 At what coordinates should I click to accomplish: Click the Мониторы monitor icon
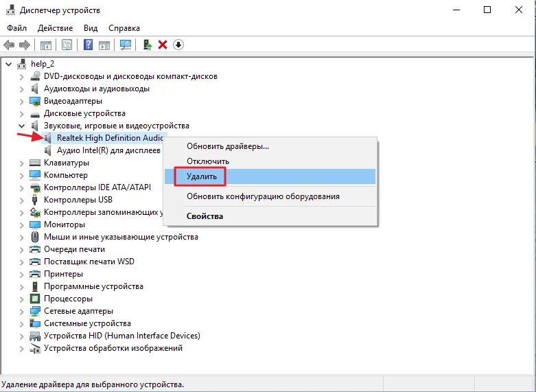(x=35, y=224)
